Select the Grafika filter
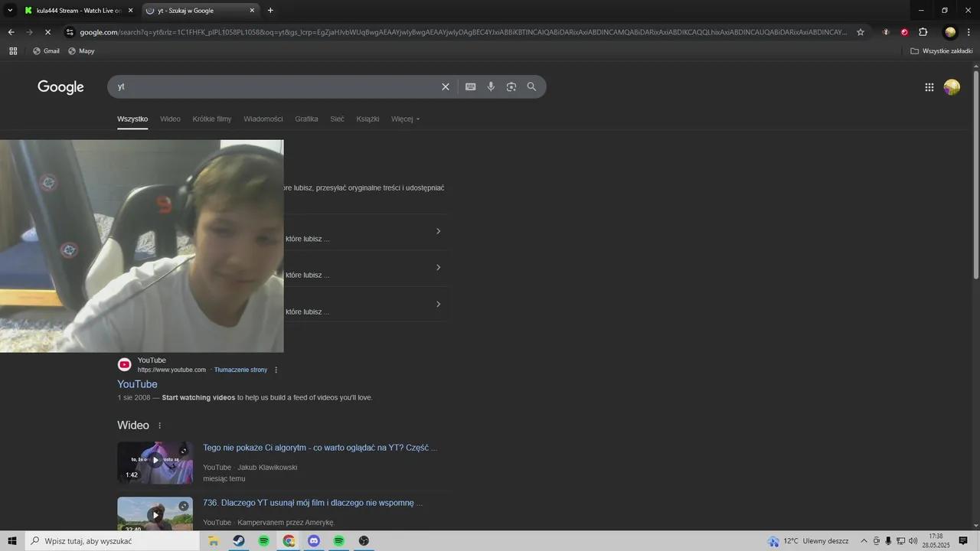 click(306, 119)
